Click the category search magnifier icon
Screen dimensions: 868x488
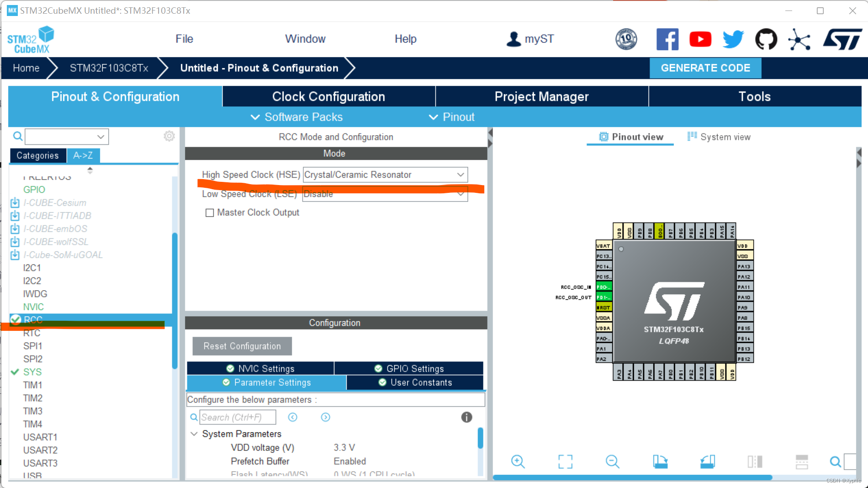[x=17, y=136]
